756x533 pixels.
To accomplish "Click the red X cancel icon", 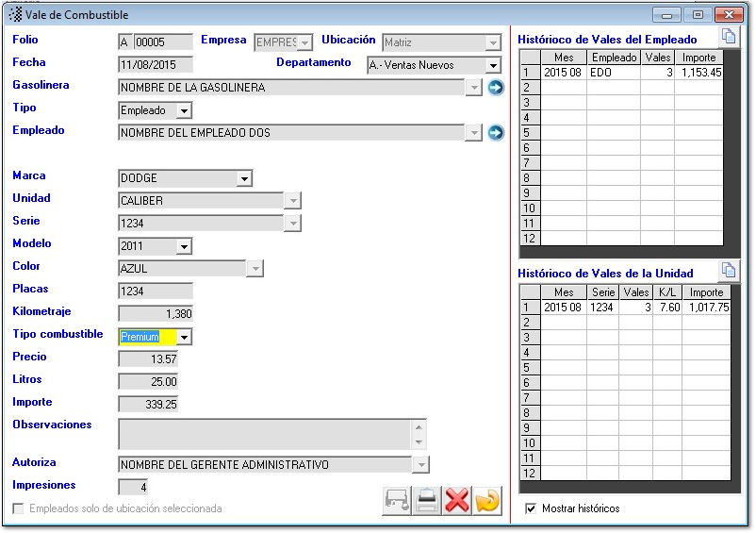I will click(456, 501).
